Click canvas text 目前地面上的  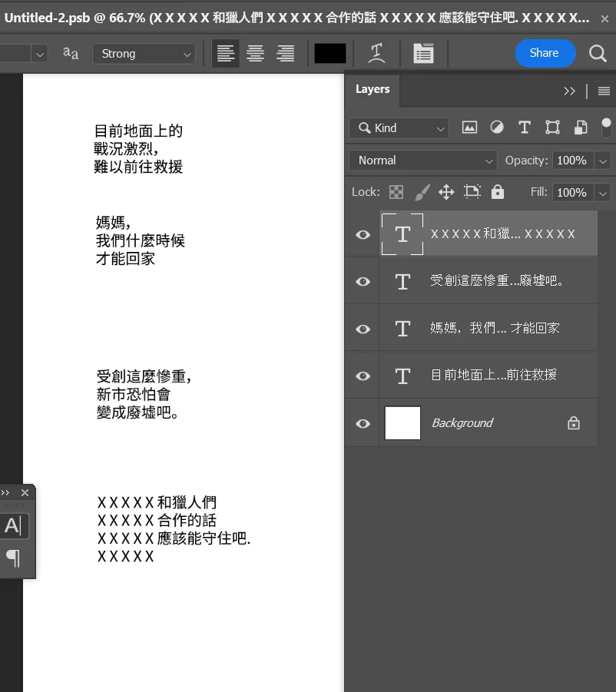(138, 131)
